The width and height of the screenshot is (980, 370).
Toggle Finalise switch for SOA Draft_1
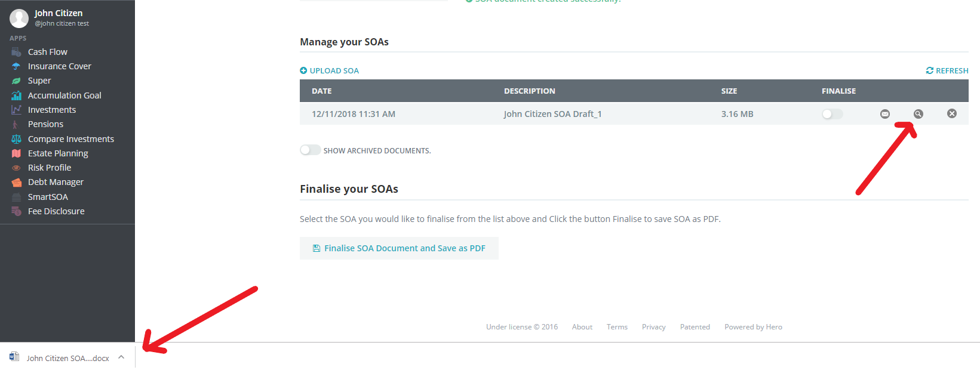832,114
